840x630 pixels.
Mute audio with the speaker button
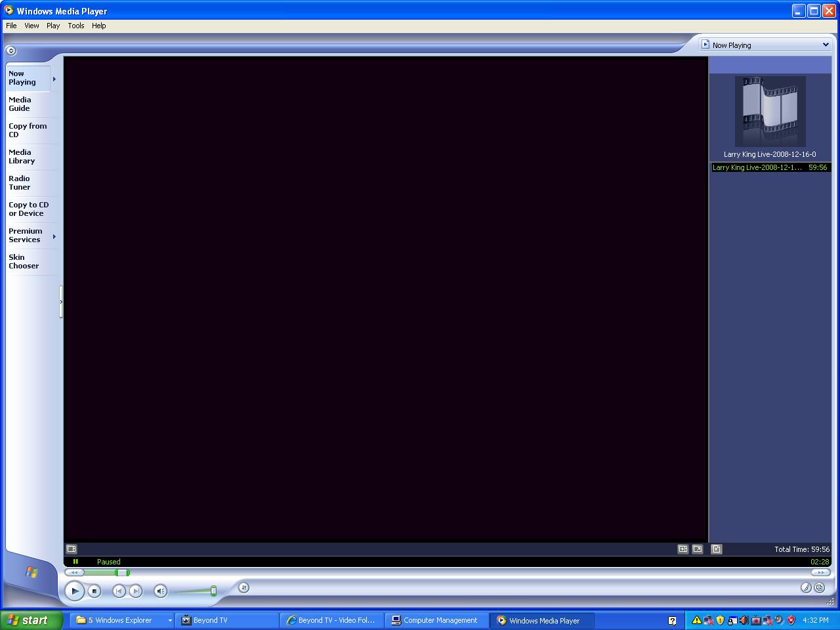(x=161, y=591)
